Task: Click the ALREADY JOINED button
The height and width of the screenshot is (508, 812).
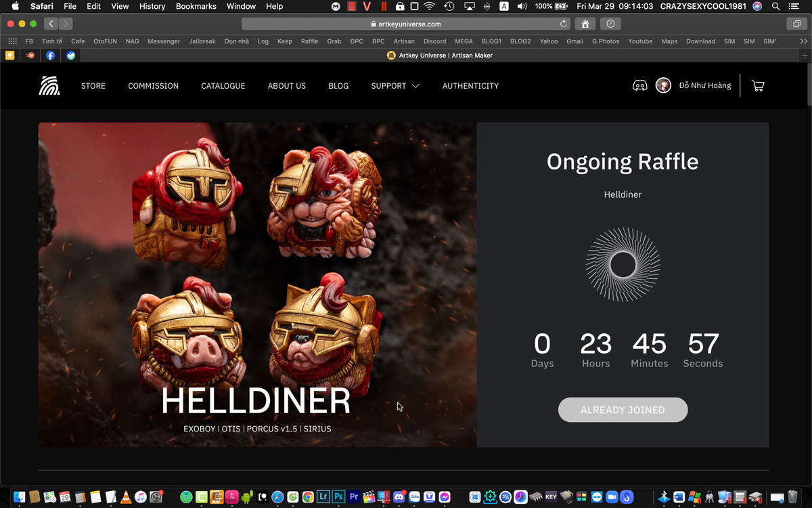Action: click(623, 410)
